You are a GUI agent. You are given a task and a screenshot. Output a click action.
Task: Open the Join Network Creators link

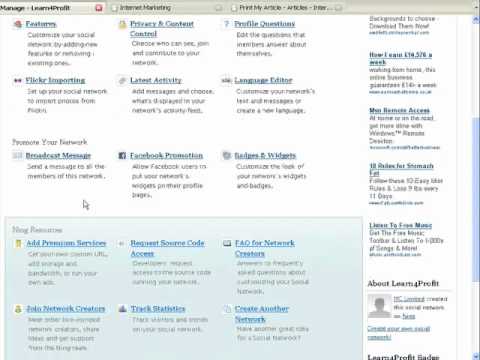[x=66, y=309]
